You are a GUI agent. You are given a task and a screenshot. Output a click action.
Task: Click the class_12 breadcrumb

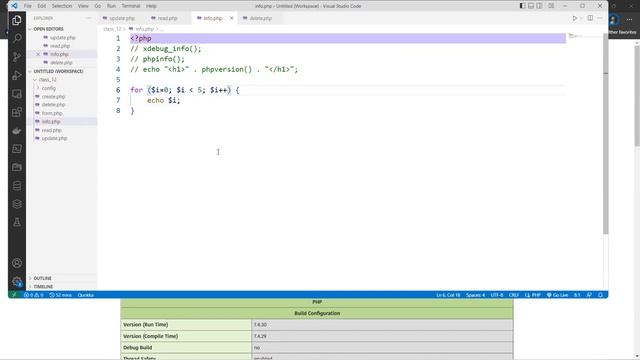(x=112, y=29)
